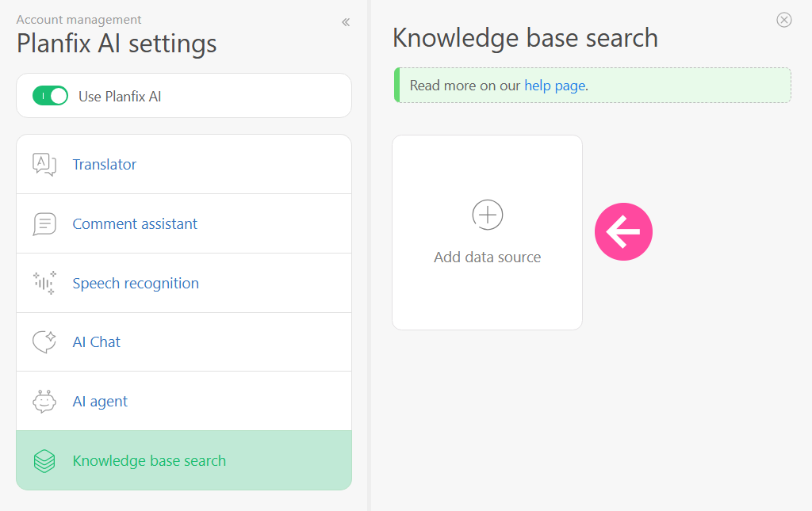Close the Knowledge base search panel
This screenshot has height=511, width=812.
click(x=784, y=20)
